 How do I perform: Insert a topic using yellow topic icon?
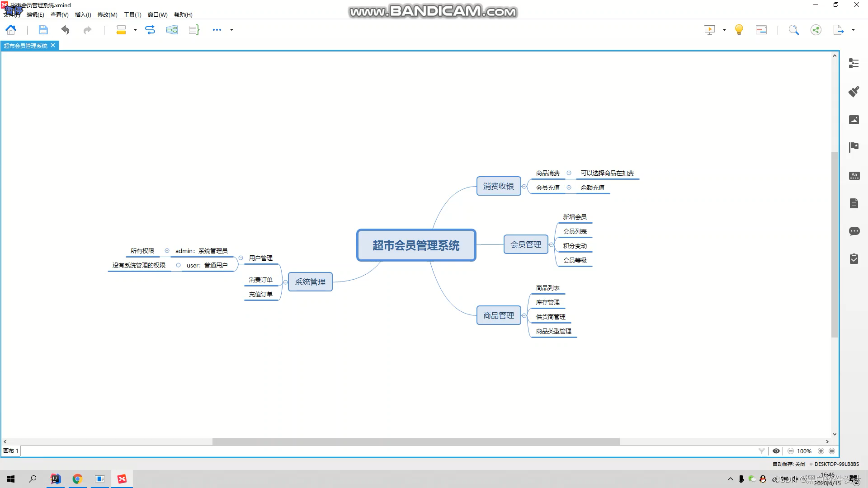tap(121, 30)
